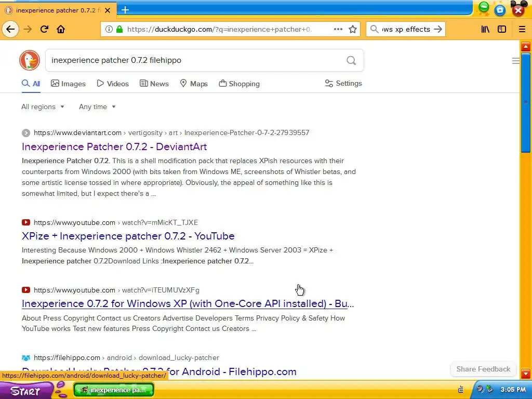The width and height of the screenshot is (532, 399).
Task: Click the filehippo.com android URL line
Action: [x=126, y=357]
